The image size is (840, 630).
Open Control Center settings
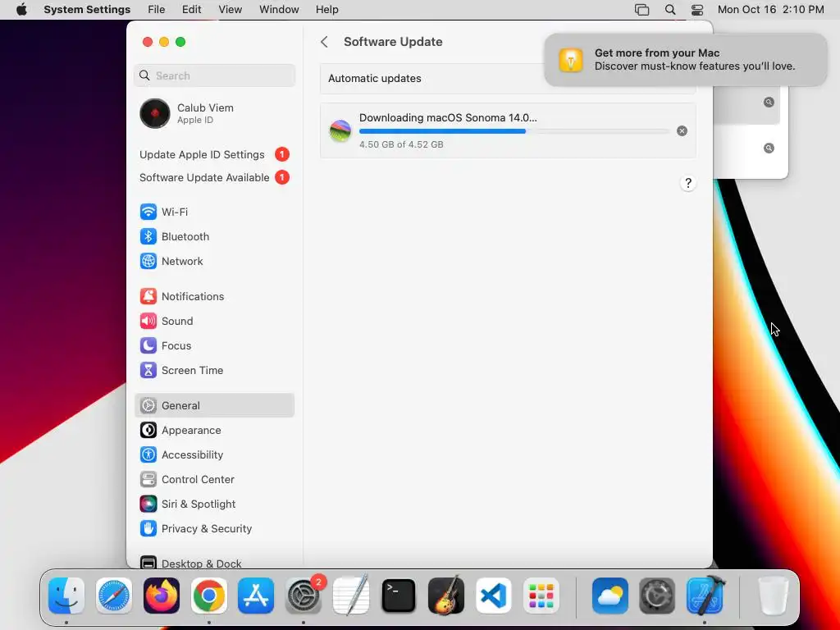point(214,479)
